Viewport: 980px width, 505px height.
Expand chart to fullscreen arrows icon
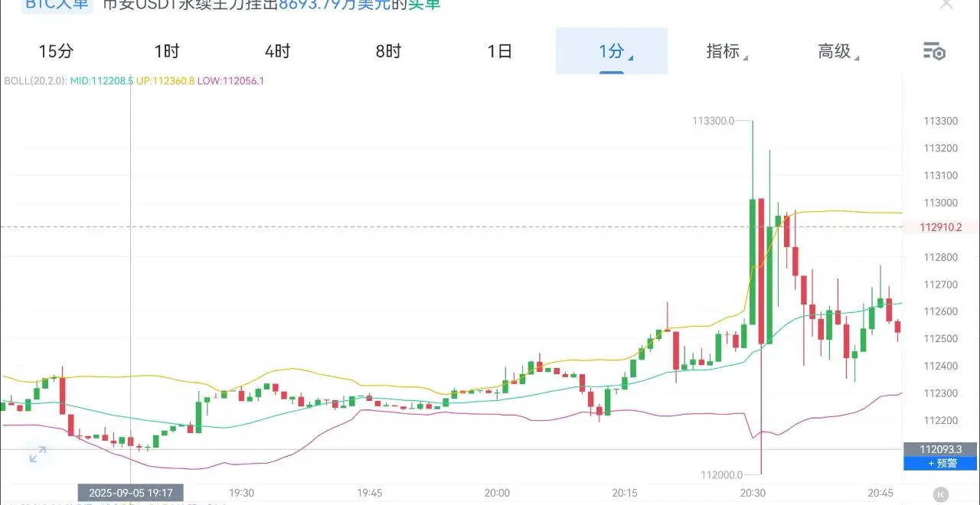(38, 454)
